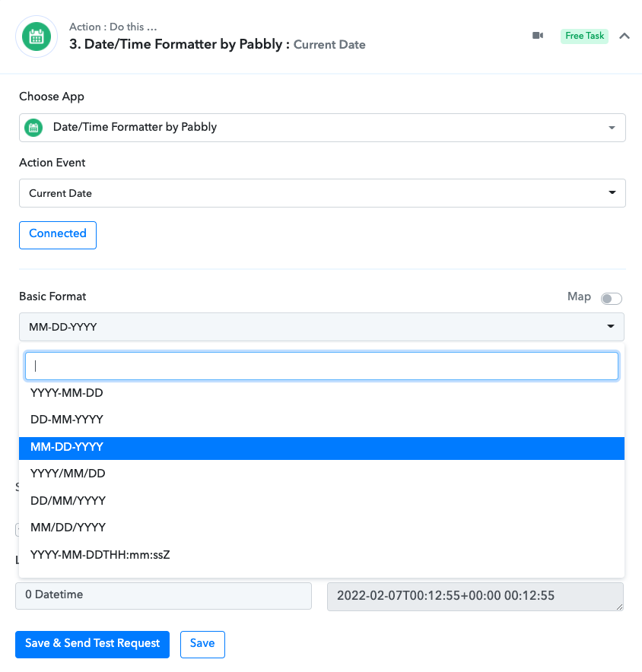Pick YYYY-MM-DDTHH:mm:ssZ format option
642x672 pixels.
pos(322,555)
